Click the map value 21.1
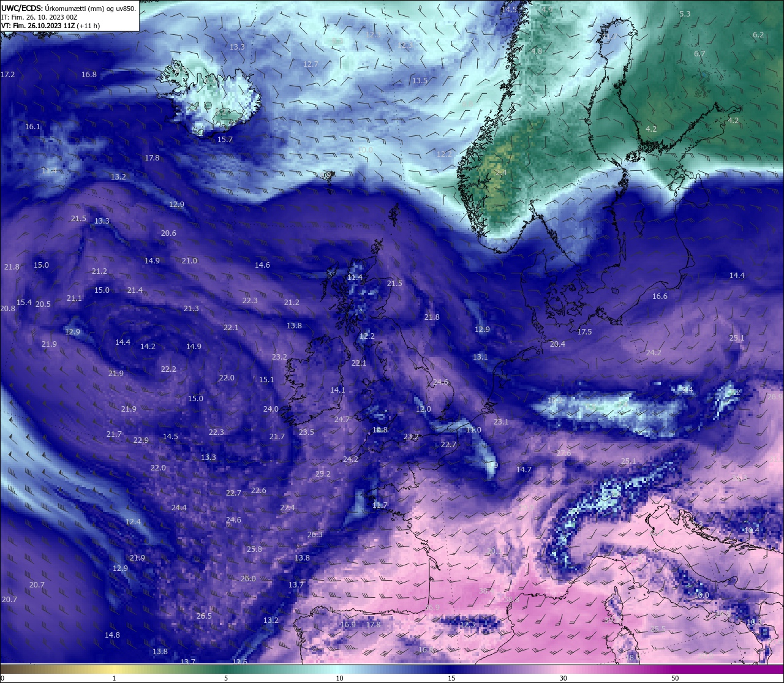 74,298
